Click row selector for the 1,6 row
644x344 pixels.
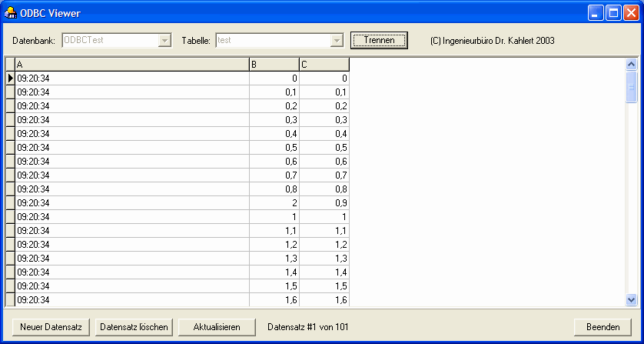[x=11, y=300]
